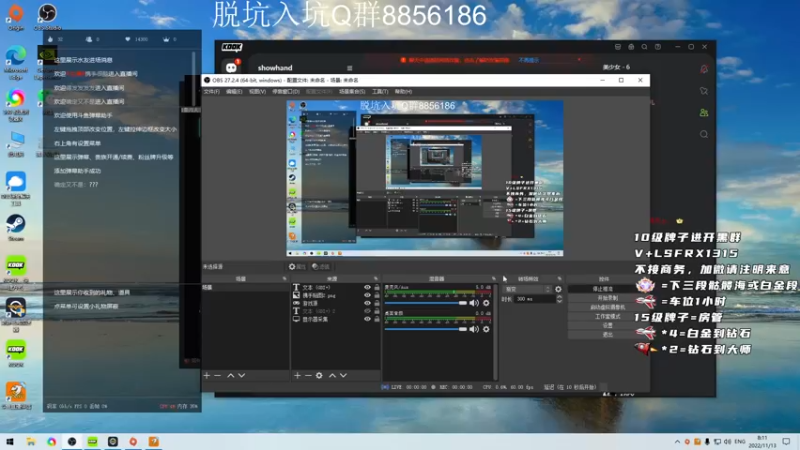Show KOOK member list icon
This screenshot has height=450, width=800.
[704, 113]
